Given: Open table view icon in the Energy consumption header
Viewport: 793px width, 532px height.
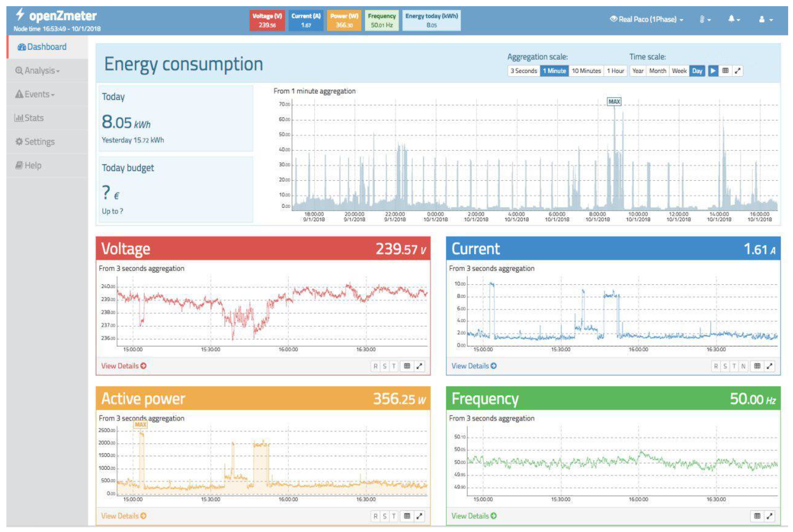Looking at the screenshot, I should point(725,71).
